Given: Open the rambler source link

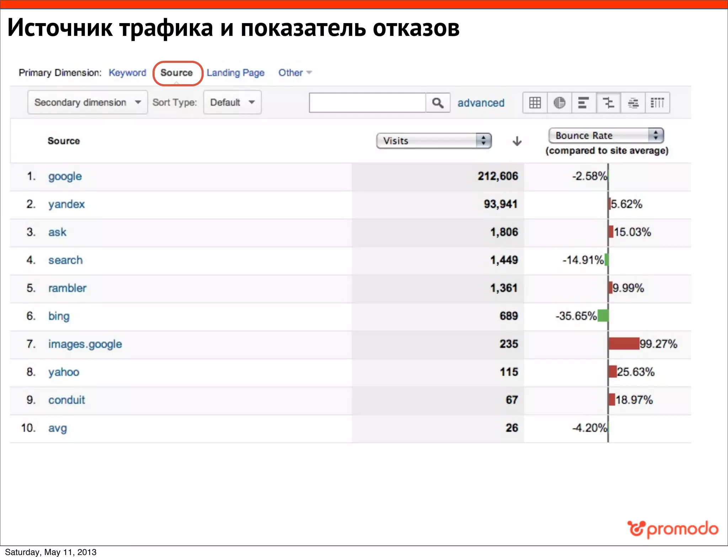Looking at the screenshot, I should pos(67,288).
